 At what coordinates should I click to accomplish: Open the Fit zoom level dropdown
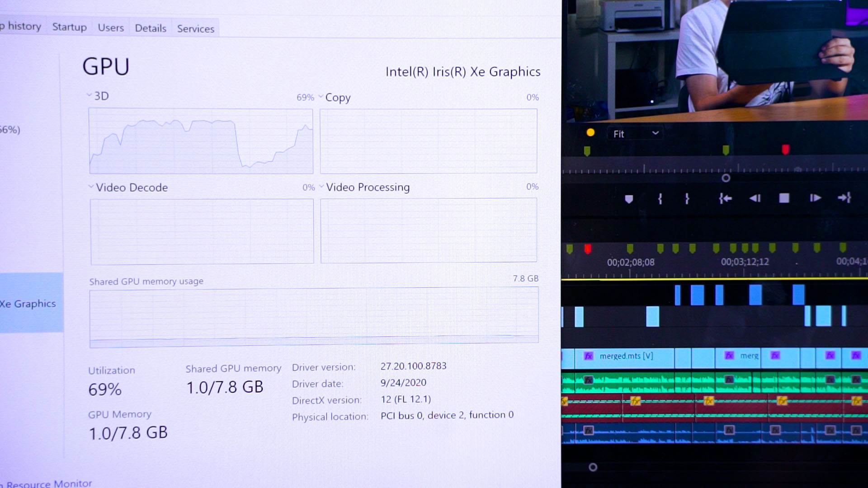pyautogui.click(x=635, y=134)
